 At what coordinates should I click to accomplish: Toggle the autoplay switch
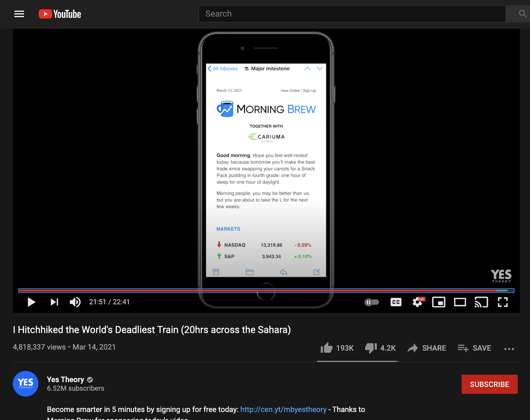tap(372, 302)
